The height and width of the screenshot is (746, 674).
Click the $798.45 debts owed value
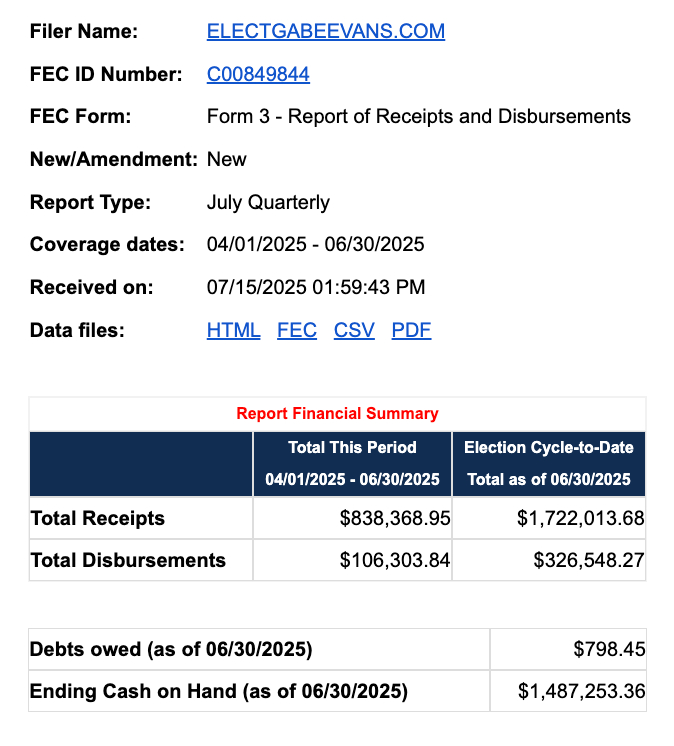tap(609, 650)
